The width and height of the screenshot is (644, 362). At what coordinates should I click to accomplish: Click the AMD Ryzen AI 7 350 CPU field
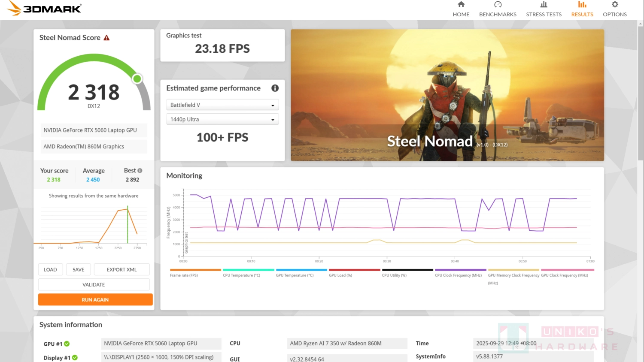pyautogui.click(x=347, y=343)
